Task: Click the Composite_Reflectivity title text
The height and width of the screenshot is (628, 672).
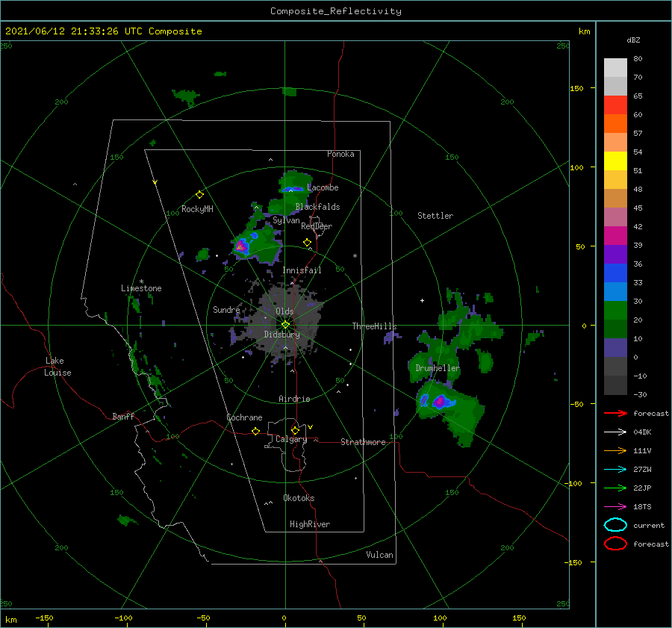Action: (x=335, y=11)
